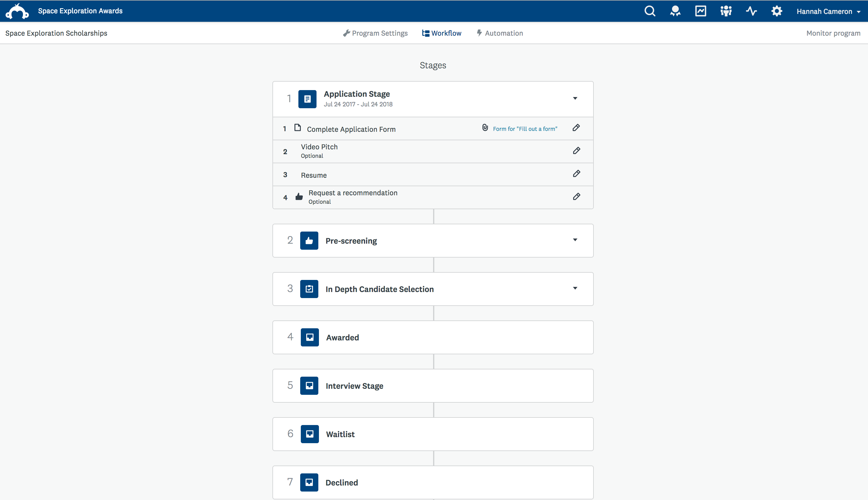This screenshot has width=868, height=500.
Task: Open the awards ribbon icon in header
Action: 675,11
